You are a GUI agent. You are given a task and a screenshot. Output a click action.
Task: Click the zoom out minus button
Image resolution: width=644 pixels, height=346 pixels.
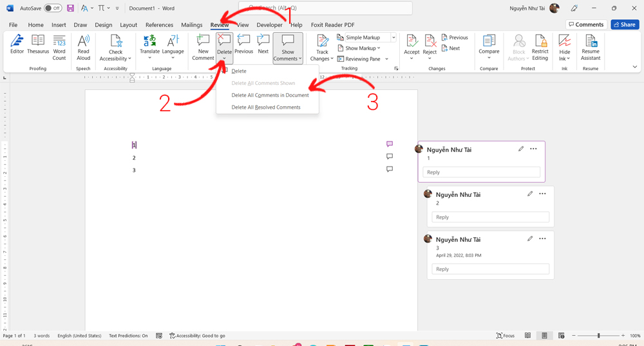coord(574,336)
